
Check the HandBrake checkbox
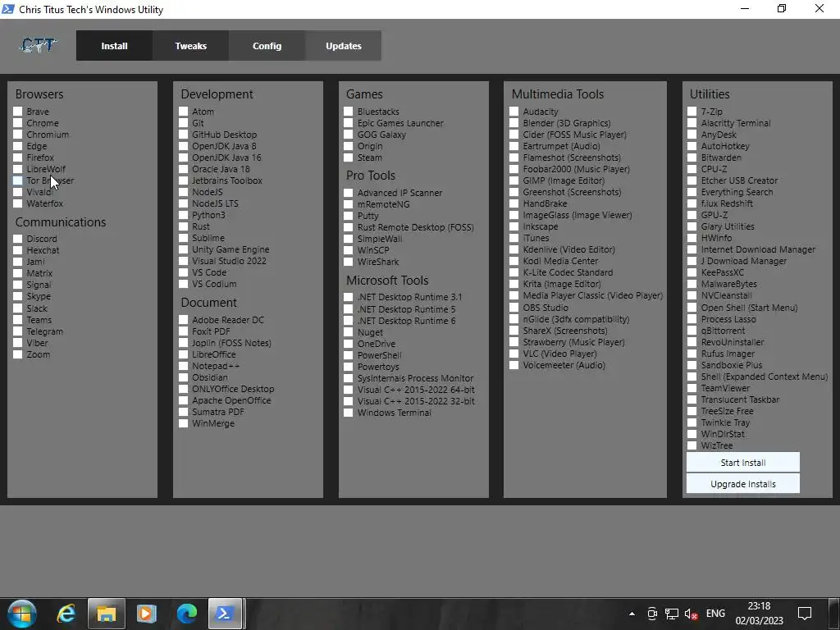point(514,203)
